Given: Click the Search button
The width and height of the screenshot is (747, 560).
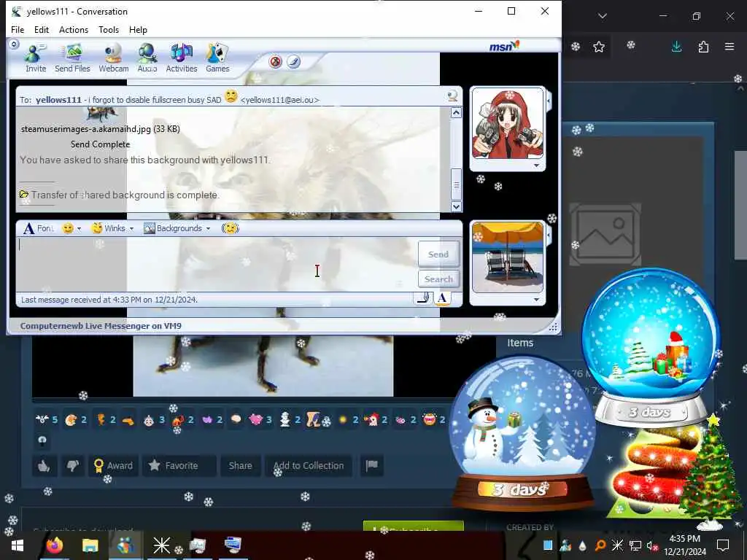Looking at the screenshot, I should 438,279.
